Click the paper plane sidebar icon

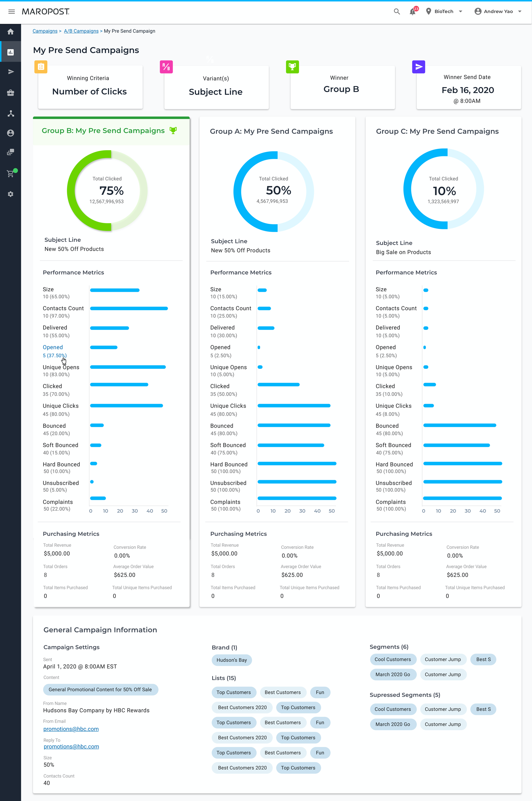(x=11, y=72)
